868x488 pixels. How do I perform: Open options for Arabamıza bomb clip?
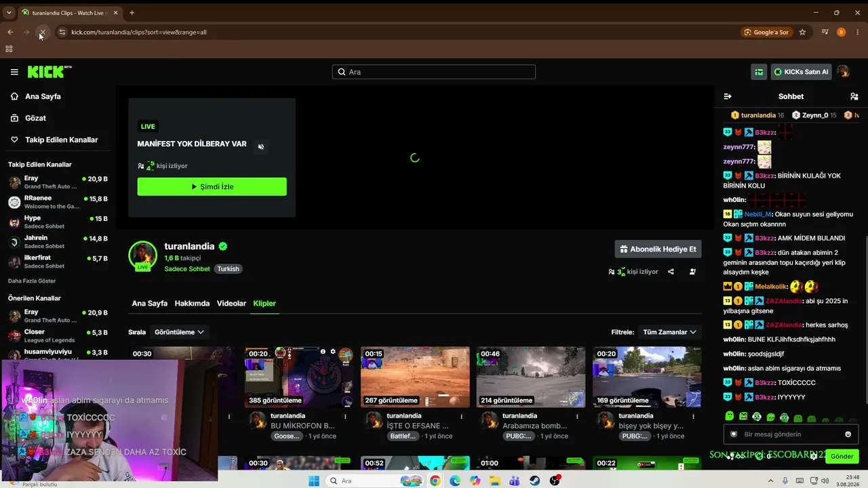(578, 416)
